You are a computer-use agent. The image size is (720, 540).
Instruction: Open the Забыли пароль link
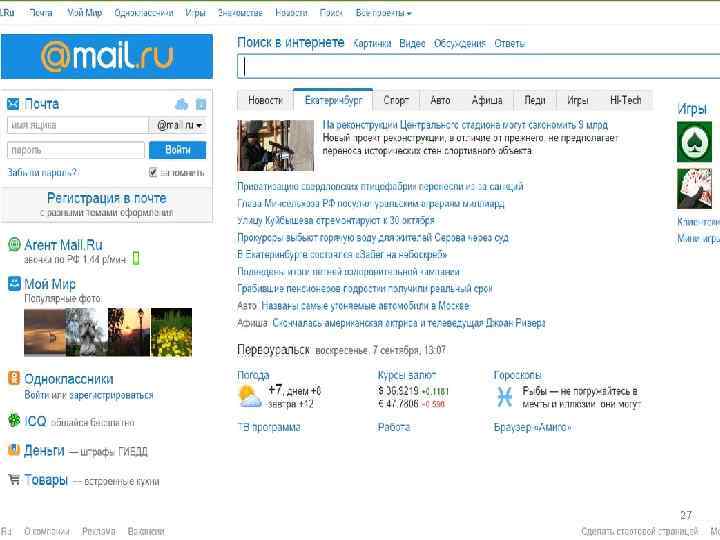click(x=43, y=173)
